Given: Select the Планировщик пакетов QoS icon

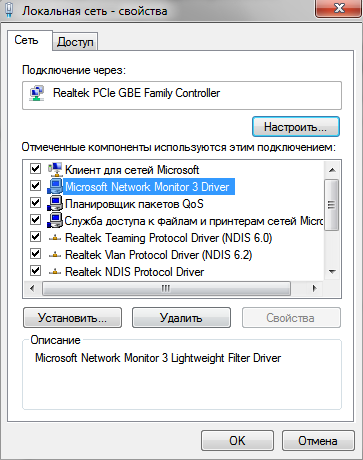Looking at the screenshot, I should 55,203.
